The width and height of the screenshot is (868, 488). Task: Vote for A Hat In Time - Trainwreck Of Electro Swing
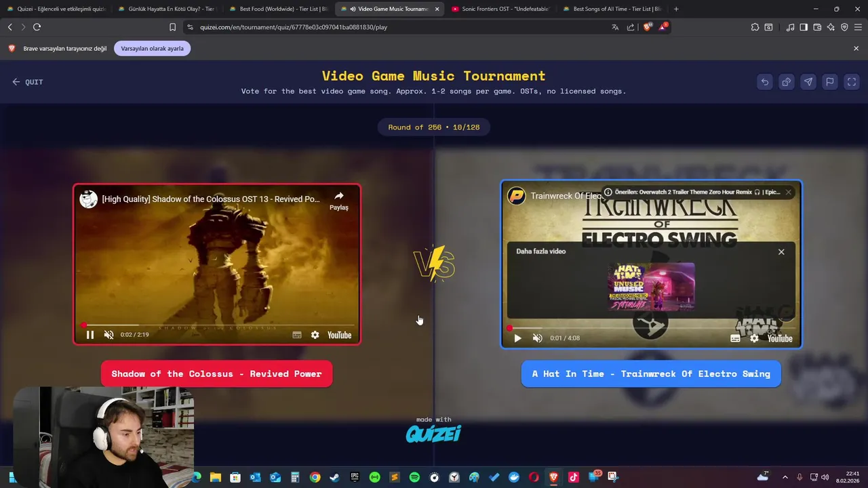click(651, 374)
